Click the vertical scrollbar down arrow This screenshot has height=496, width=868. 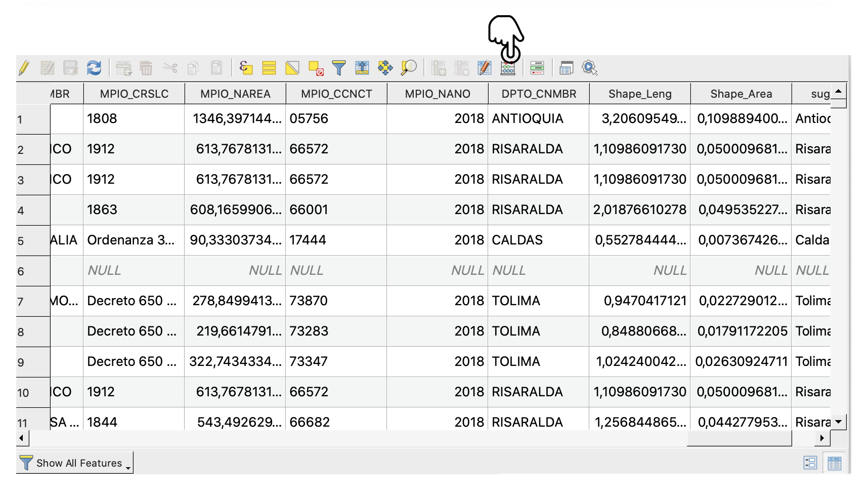coord(839,422)
